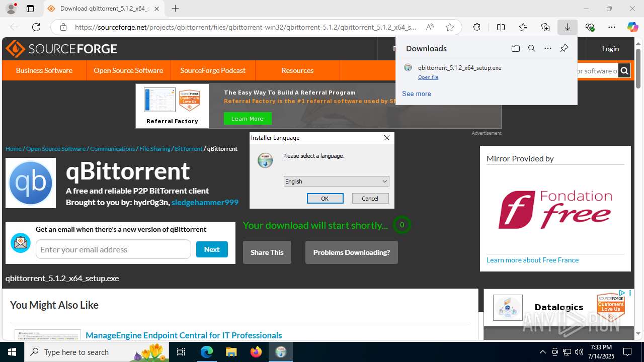Open sledgehammer999 author profile link
The width and height of the screenshot is (644, 362).
pos(205,202)
